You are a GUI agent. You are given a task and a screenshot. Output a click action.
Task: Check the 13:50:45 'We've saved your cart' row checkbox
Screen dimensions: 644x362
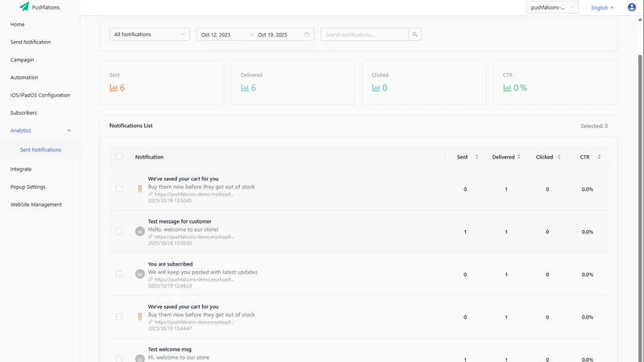tap(119, 189)
